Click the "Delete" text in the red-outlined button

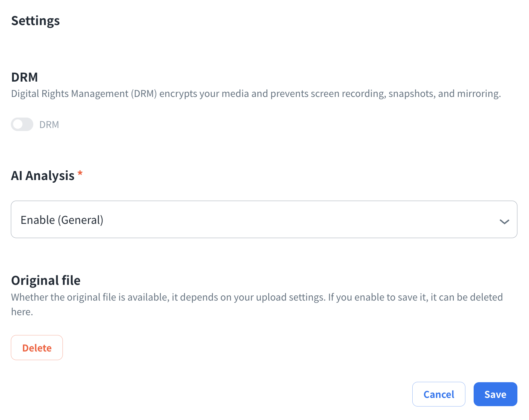37,348
